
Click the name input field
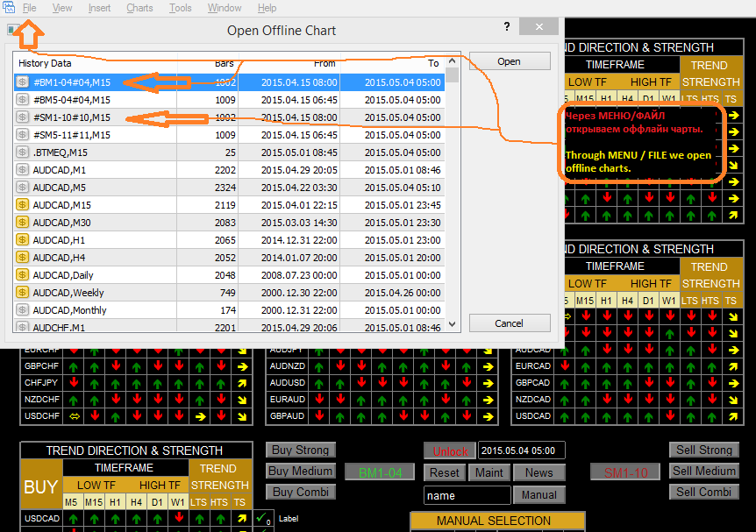(467, 495)
